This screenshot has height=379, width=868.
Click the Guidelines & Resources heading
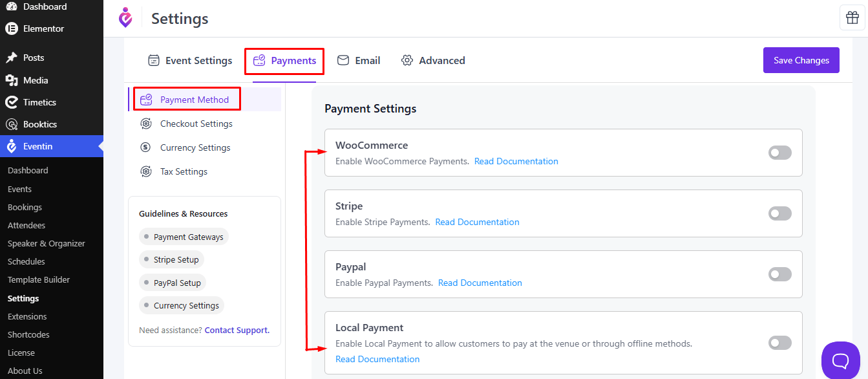click(184, 213)
